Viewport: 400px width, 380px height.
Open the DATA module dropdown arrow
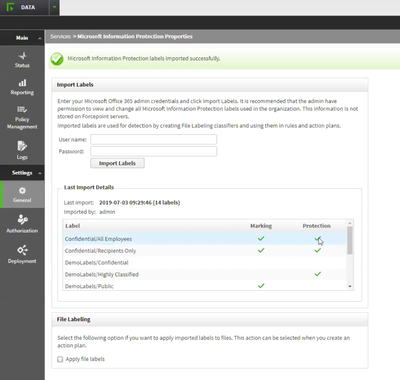coord(55,7)
